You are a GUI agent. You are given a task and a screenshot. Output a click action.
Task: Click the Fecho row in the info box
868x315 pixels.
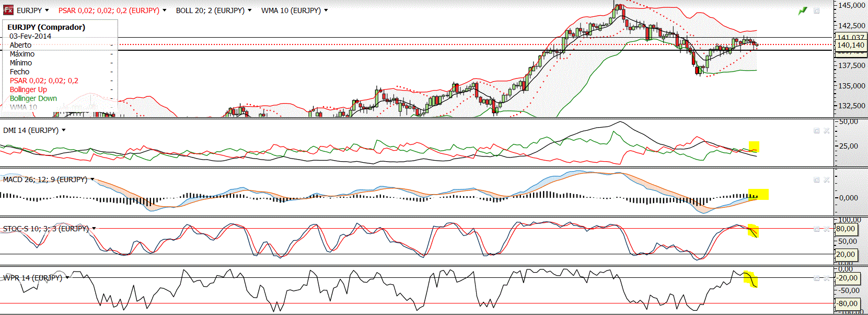coord(61,72)
